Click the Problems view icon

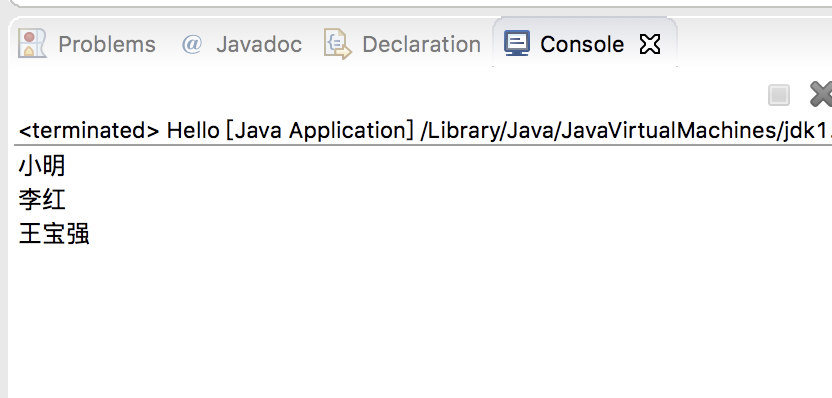(32, 44)
